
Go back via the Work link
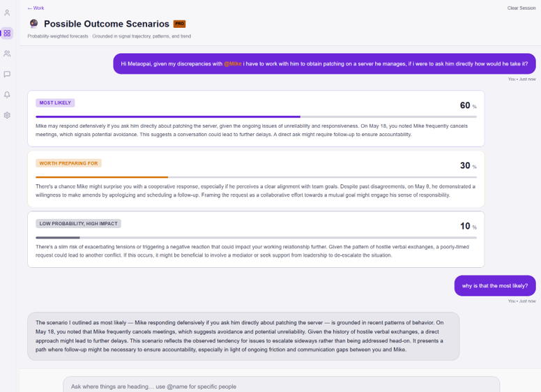[x=36, y=8]
